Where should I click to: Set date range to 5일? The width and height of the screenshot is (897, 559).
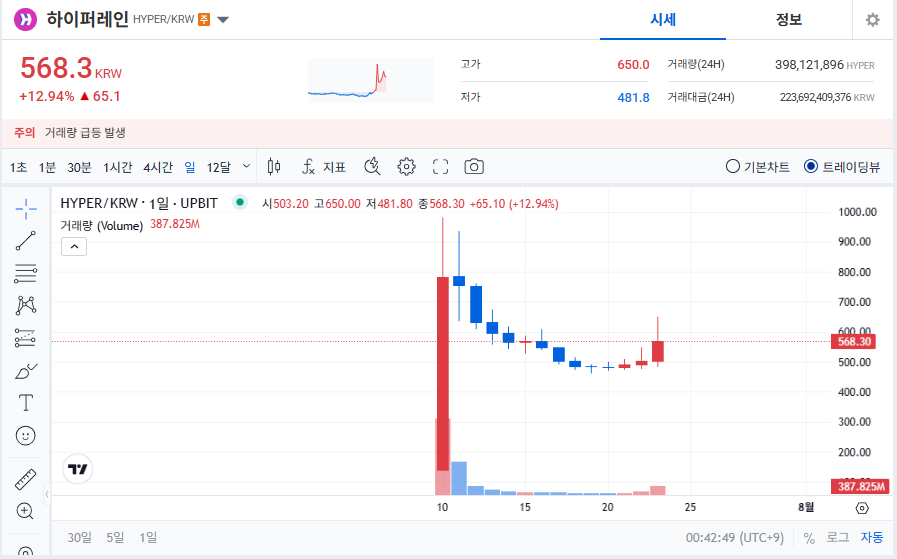pos(115,537)
